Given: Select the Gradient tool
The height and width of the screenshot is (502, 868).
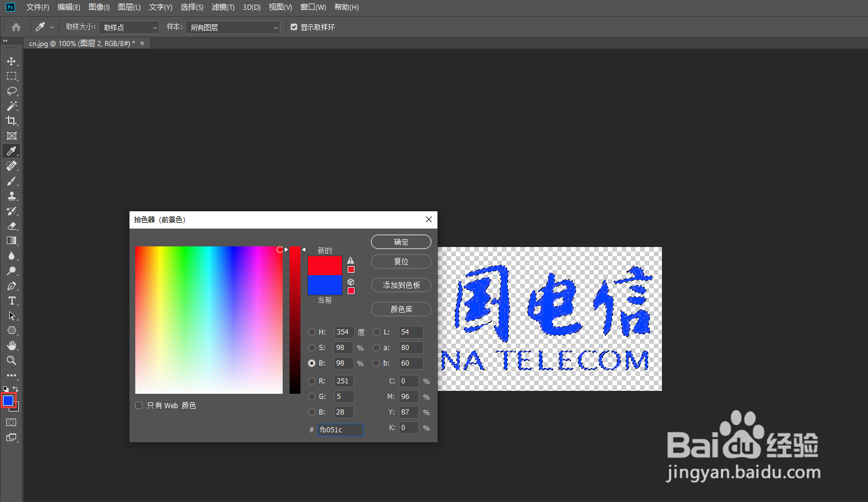Looking at the screenshot, I should pyautogui.click(x=12, y=241).
